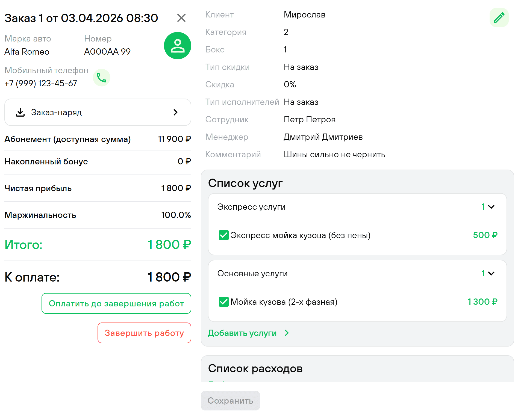Image resolution: width=515 pixels, height=420 pixels.
Task: Edit order details with the pencil icon
Action: pos(499,17)
